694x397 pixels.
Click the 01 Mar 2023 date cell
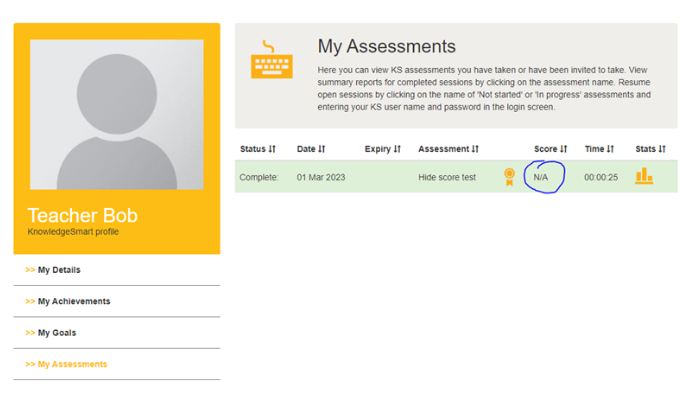(321, 177)
